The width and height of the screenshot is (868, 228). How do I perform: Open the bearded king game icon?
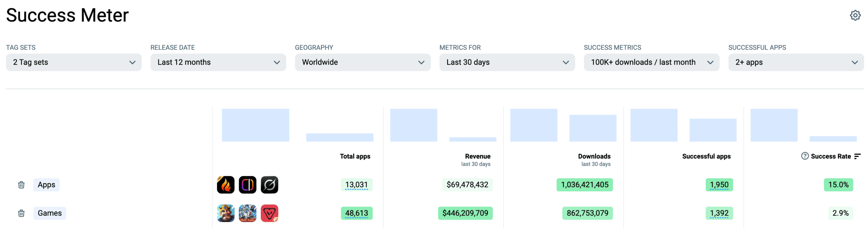click(x=225, y=213)
